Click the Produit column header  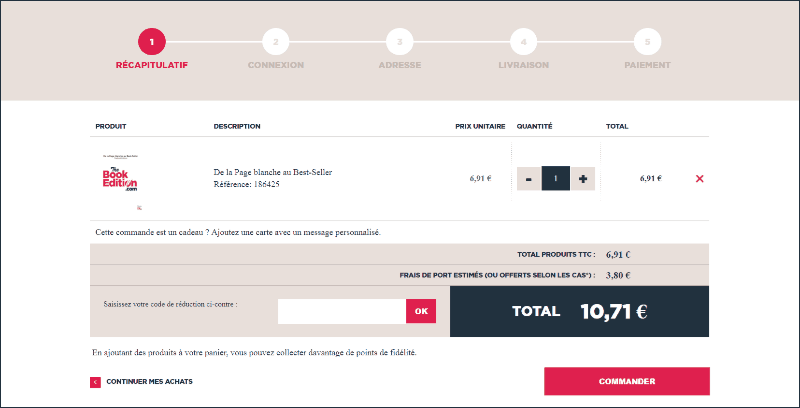coord(111,126)
